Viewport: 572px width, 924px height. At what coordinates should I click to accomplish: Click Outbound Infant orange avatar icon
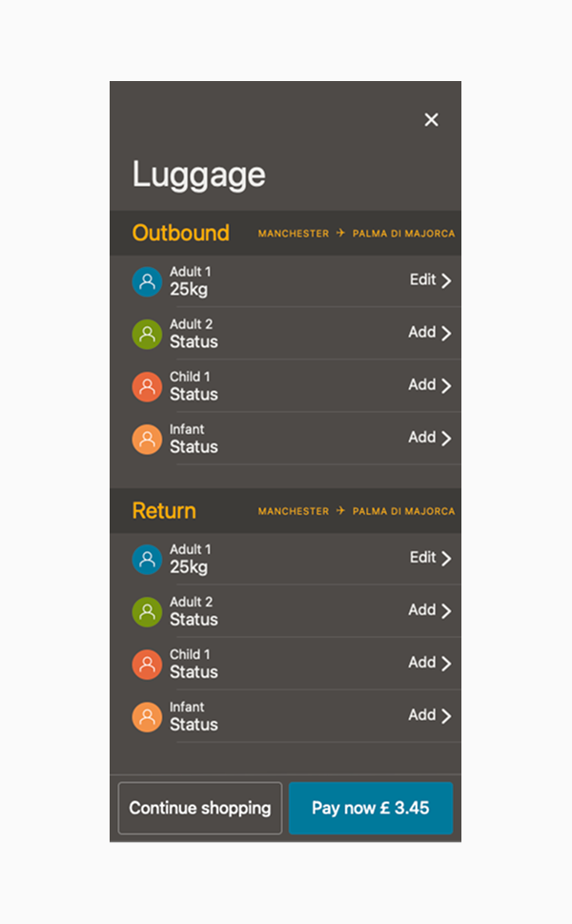click(147, 439)
